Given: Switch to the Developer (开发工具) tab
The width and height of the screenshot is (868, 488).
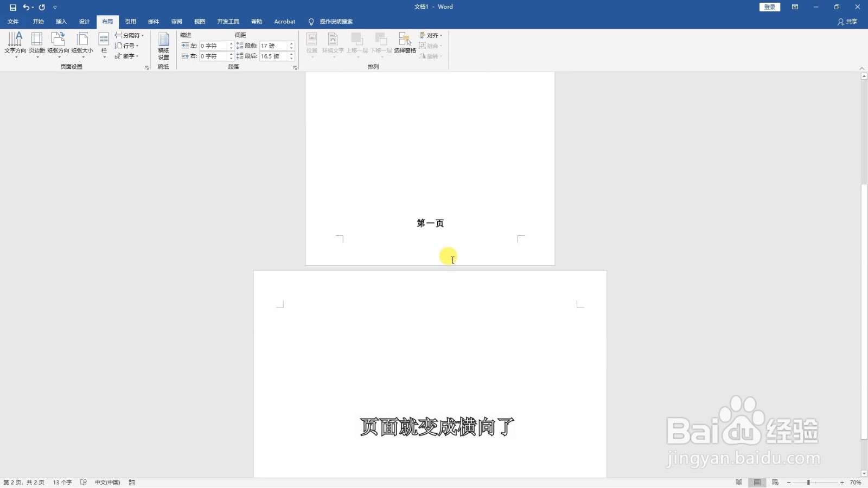Looking at the screenshot, I should point(228,22).
